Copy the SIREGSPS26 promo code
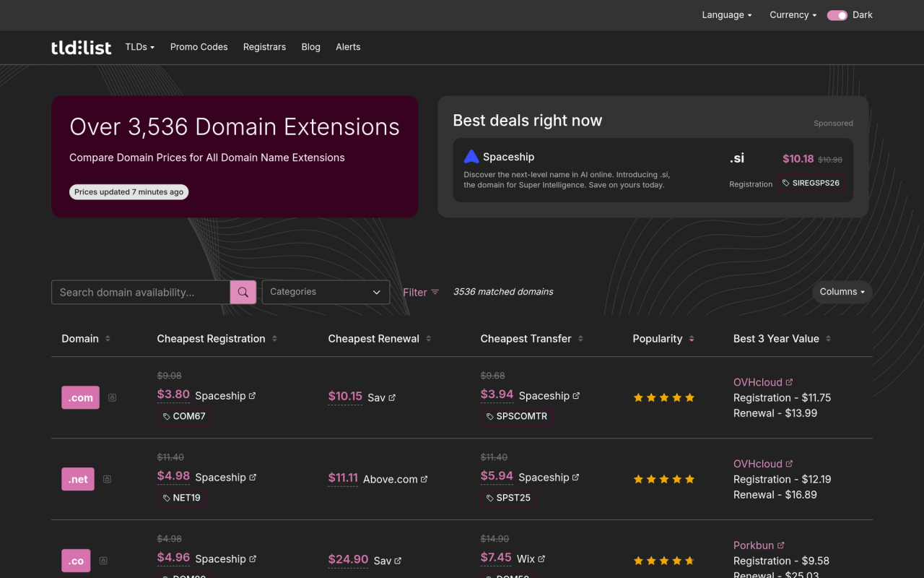924x578 pixels. coord(811,183)
